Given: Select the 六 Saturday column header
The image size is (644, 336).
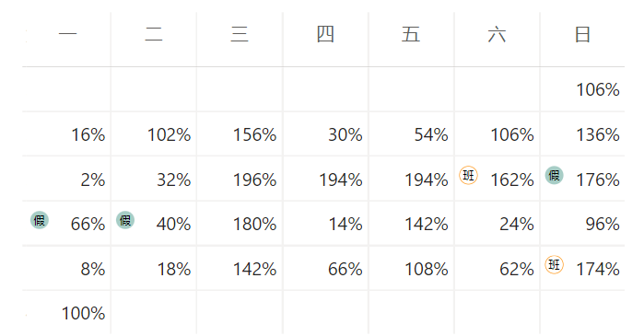Looking at the screenshot, I should tap(497, 34).
